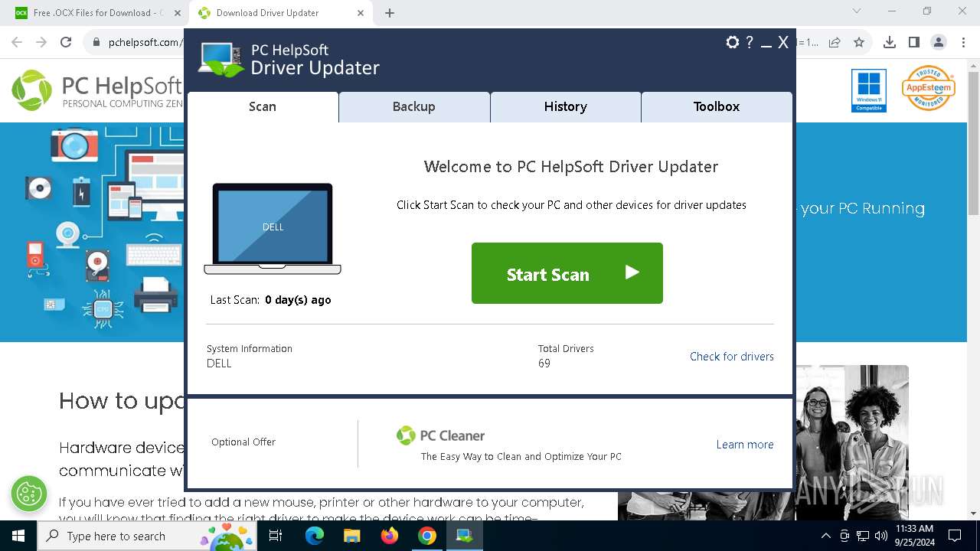Expand the Chrome tab search chevron
Viewport: 980px width, 551px height.
857,11
